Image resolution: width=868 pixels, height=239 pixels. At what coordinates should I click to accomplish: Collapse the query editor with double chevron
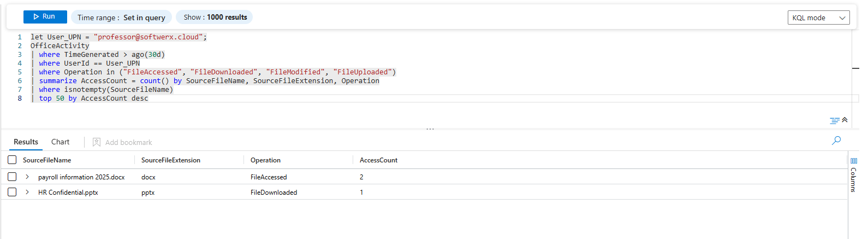845,120
